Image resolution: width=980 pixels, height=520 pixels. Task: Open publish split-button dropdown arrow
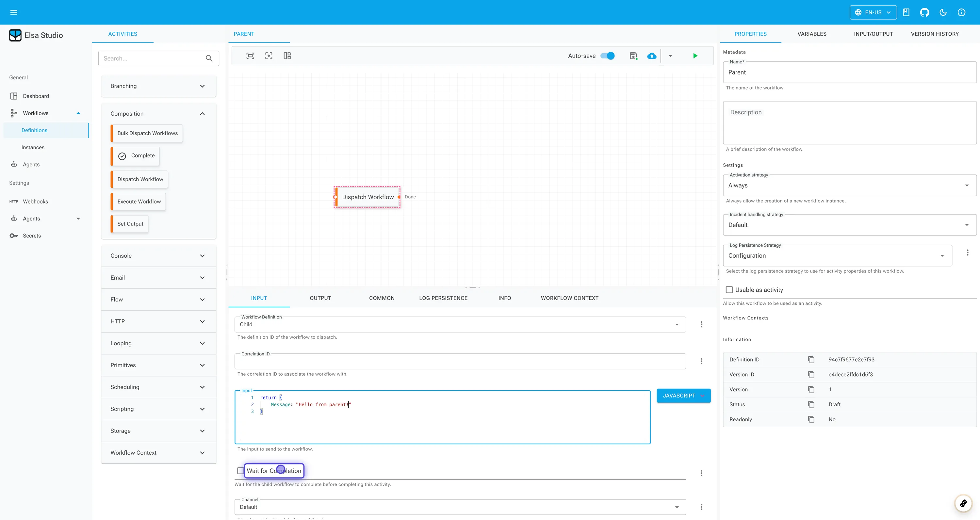coord(670,56)
